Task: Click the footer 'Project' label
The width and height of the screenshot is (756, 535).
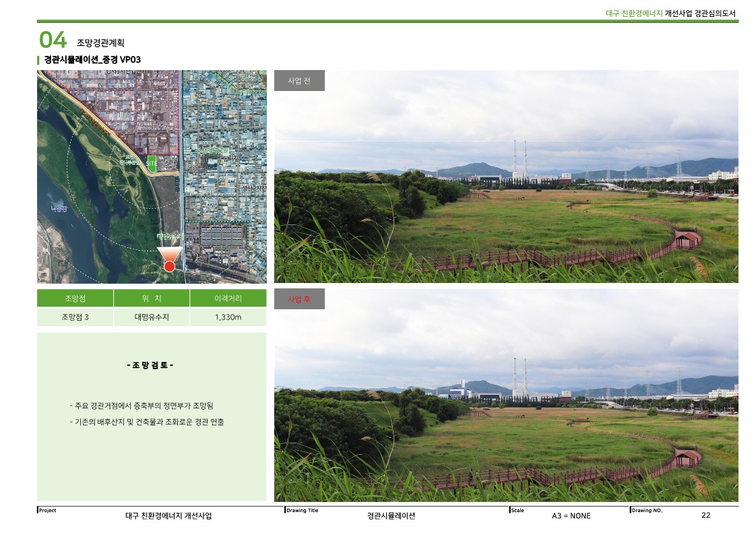Action: pos(48,511)
